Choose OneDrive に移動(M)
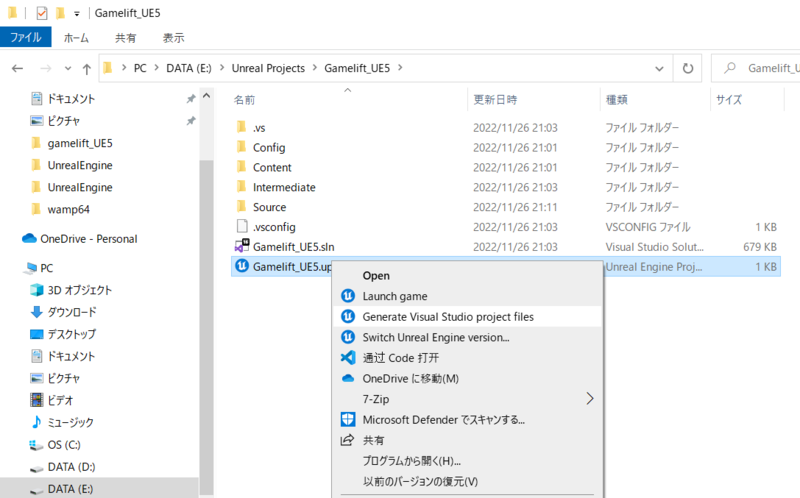This screenshot has height=498, width=800. click(x=467, y=379)
